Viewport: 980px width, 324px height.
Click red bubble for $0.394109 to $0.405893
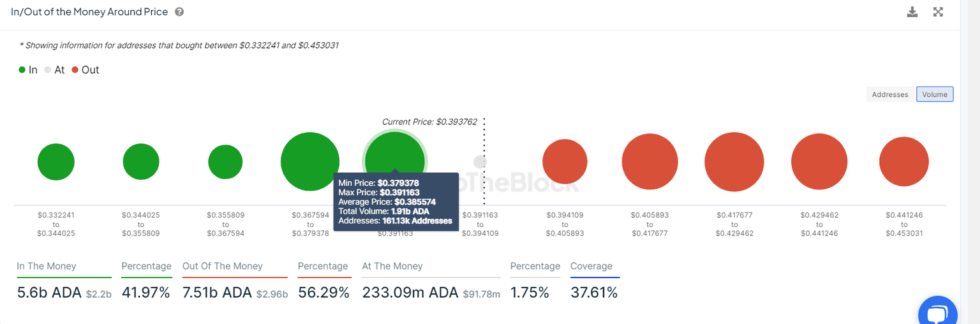(x=565, y=162)
